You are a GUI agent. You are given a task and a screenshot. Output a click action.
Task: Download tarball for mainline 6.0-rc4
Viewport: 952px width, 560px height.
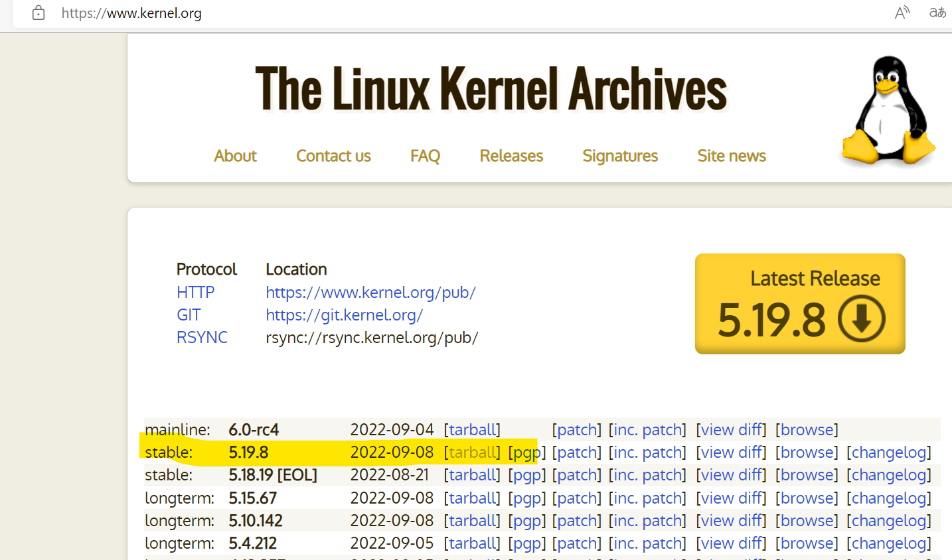[x=473, y=430]
